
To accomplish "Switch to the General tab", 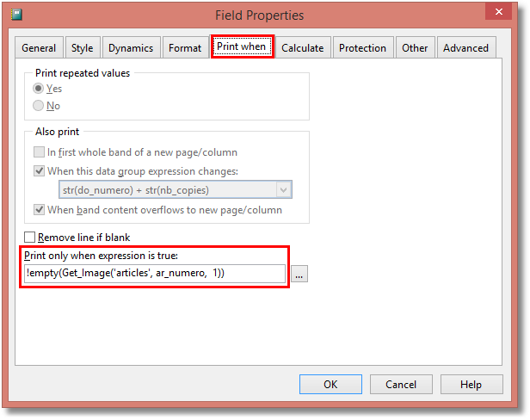I will (x=39, y=48).
